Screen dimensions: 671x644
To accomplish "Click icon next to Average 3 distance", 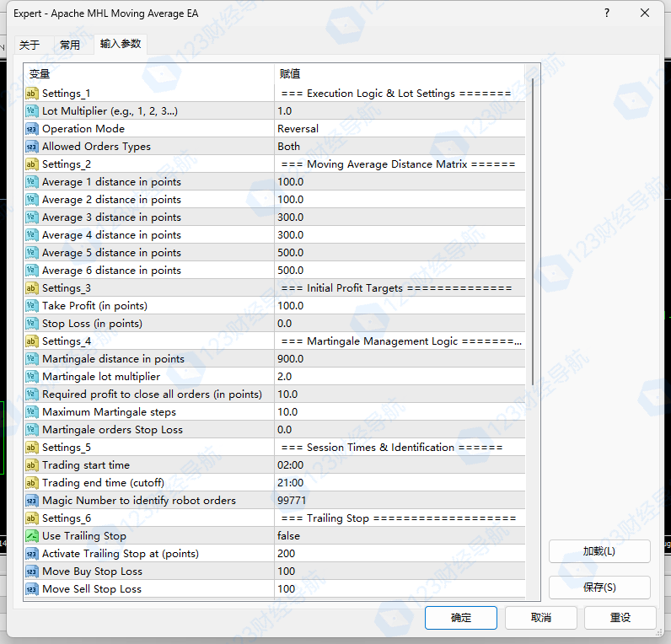I will tap(32, 217).
